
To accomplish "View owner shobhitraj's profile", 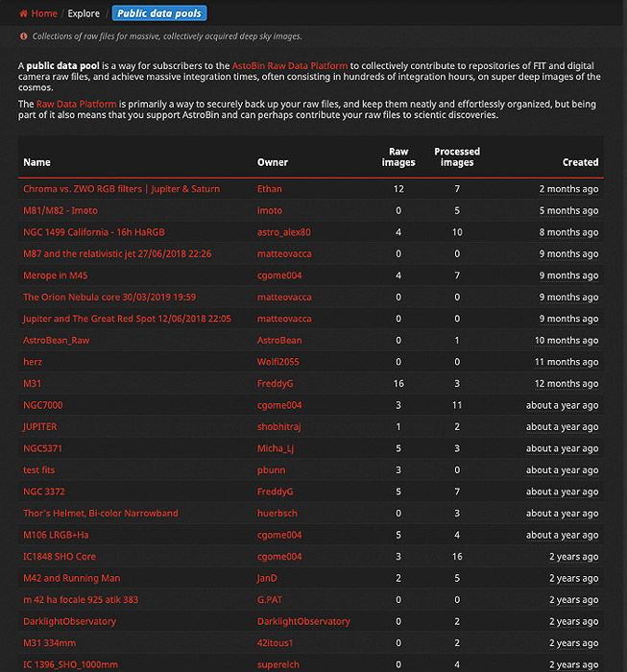I will click(x=279, y=427).
